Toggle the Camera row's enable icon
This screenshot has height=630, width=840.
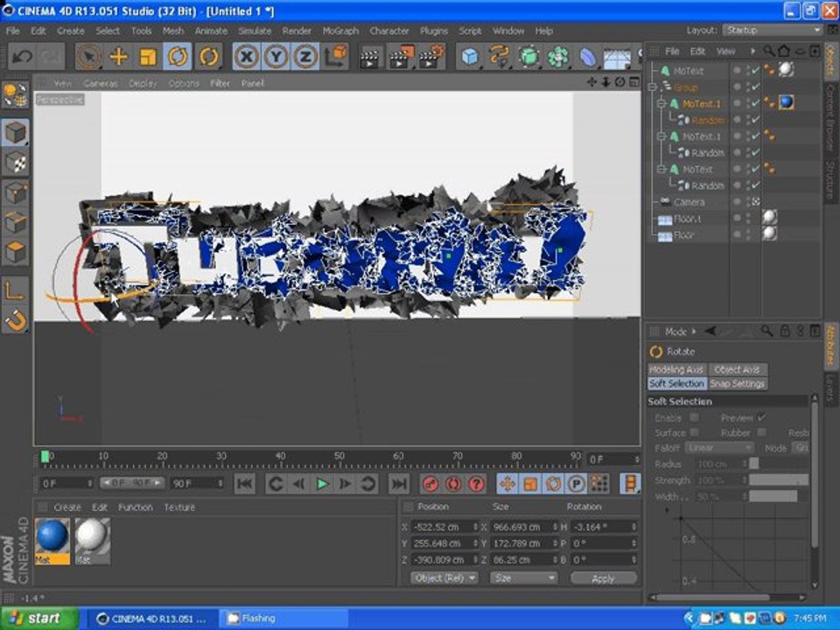[x=755, y=202]
